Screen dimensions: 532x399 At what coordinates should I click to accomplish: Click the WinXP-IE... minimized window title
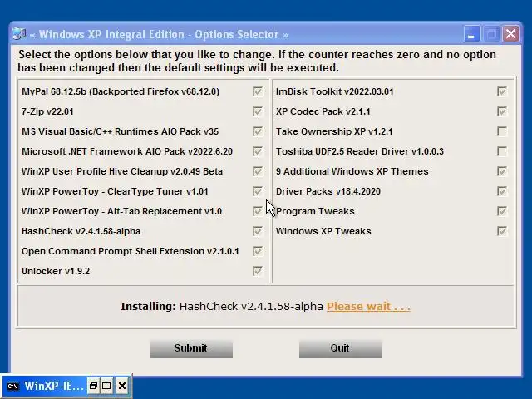tap(53, 386)
